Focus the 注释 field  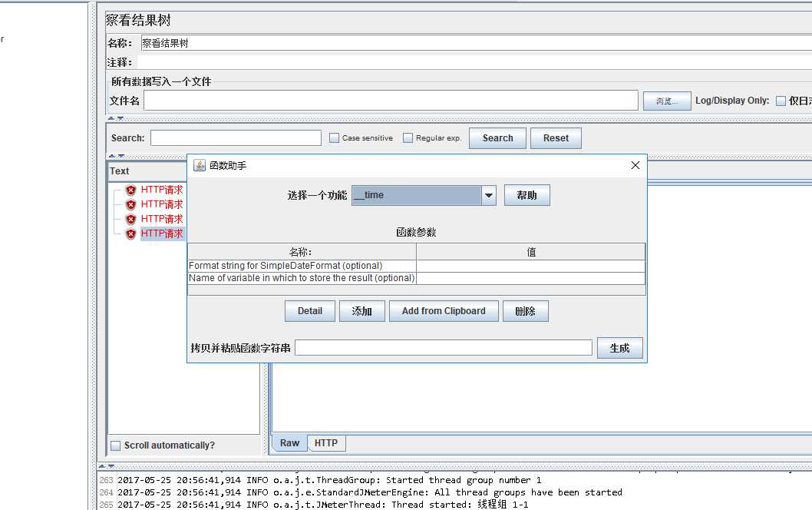coord(477,62)
